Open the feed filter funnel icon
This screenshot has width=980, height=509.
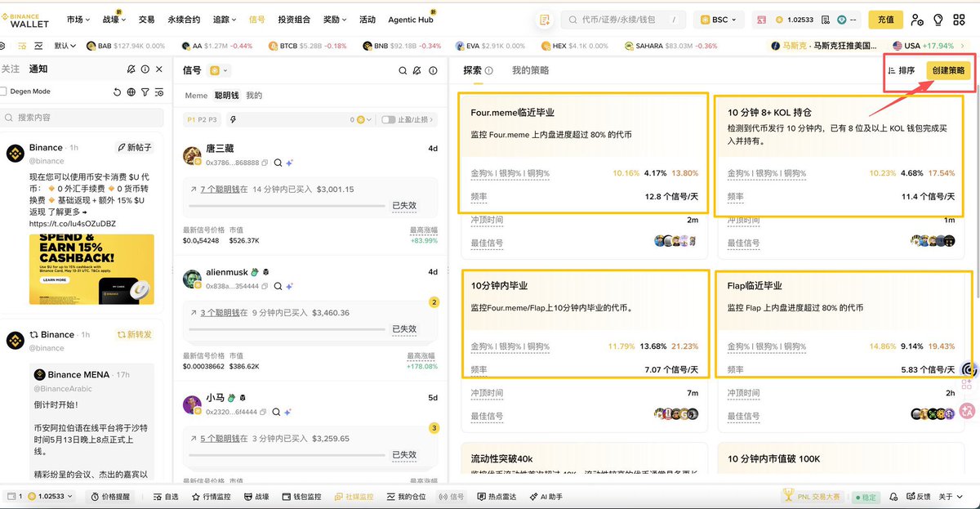(x=145, y=92)
